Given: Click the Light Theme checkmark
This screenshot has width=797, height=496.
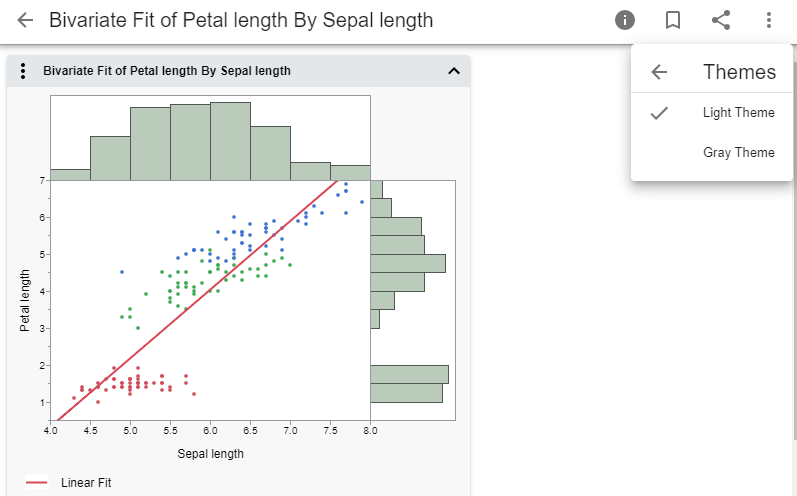Looking at the screenshot, I should click(659, 113).
